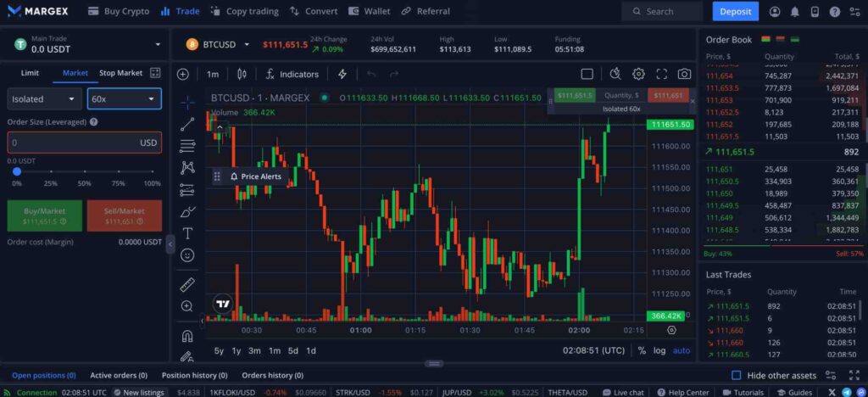Show only asks in Order Book
868x397 pixels.
click(781, 39)
